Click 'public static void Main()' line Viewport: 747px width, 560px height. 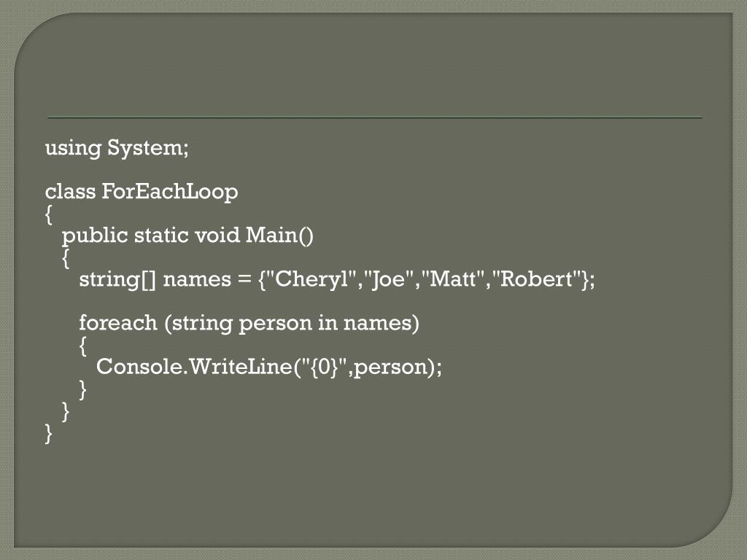coord(187,236)
